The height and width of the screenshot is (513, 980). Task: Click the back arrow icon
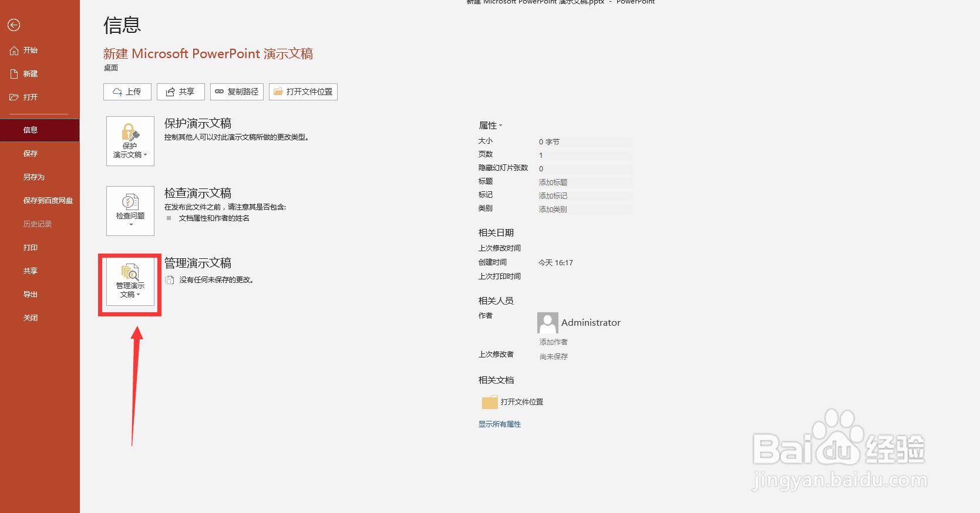[x=14, y=25]
